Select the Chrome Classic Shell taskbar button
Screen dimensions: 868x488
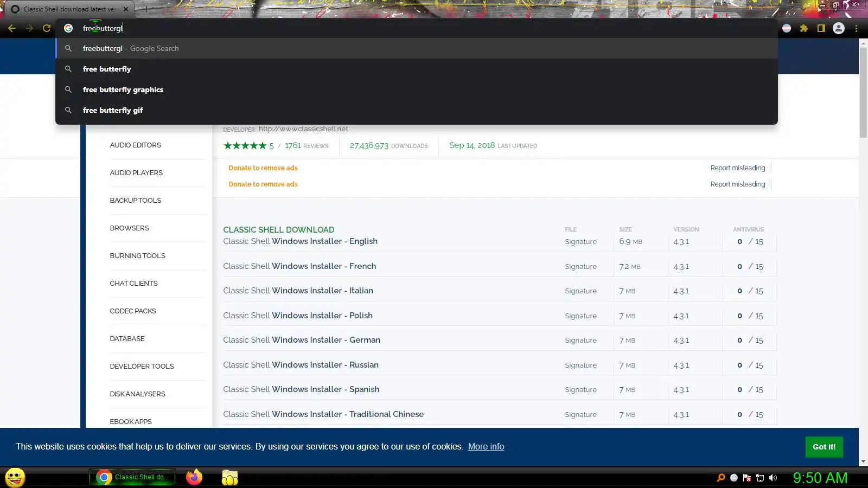132,477
